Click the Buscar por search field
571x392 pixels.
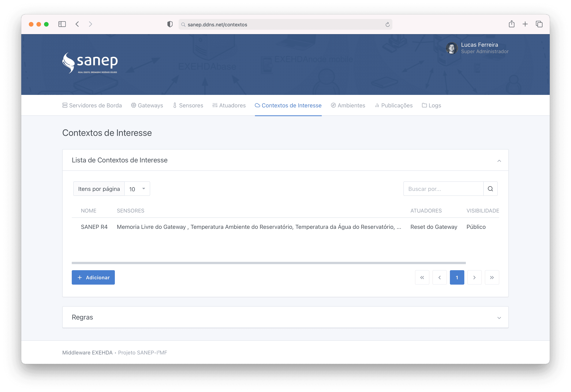click(443, 189)
